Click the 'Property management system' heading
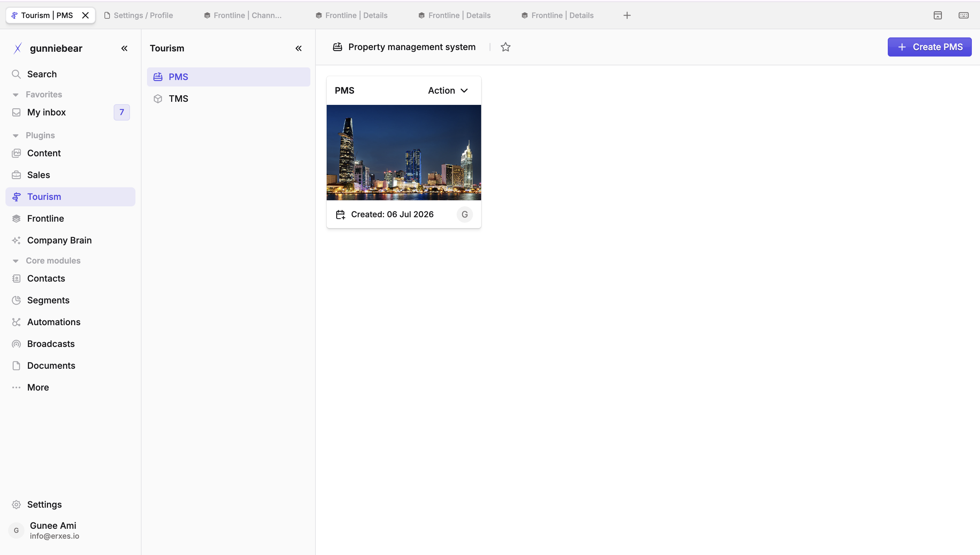This screenshot has width=980, height=555. click(x=412, y=47)
